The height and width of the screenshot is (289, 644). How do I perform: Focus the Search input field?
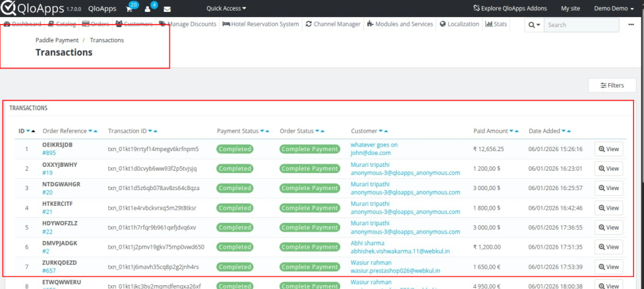pyautogui.click(x=582, y=25)
